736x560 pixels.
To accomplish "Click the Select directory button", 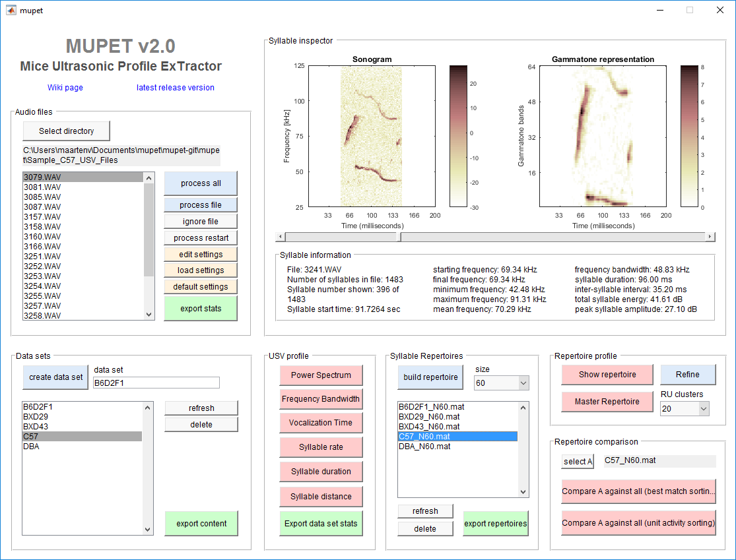I will [x=66, y=131].
